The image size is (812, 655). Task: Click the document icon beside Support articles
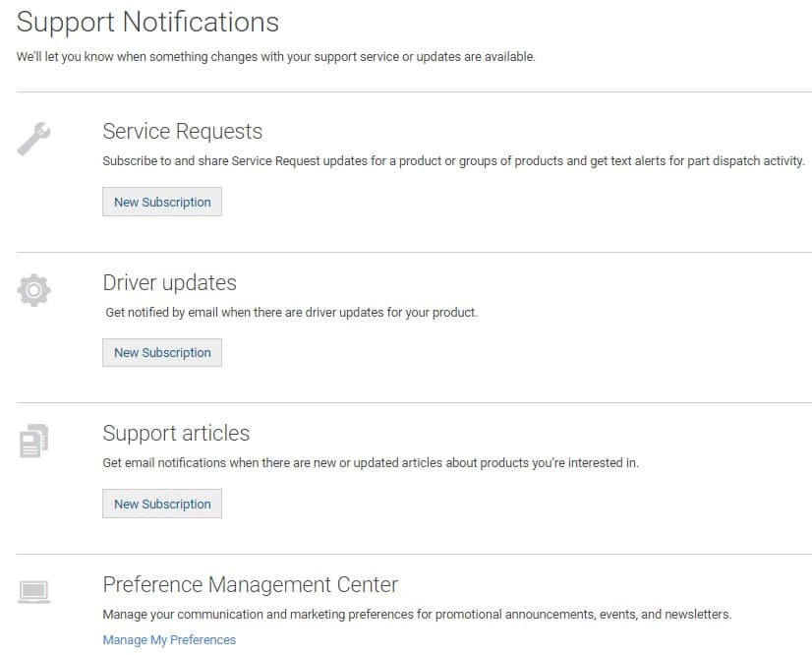click(33, 440)
